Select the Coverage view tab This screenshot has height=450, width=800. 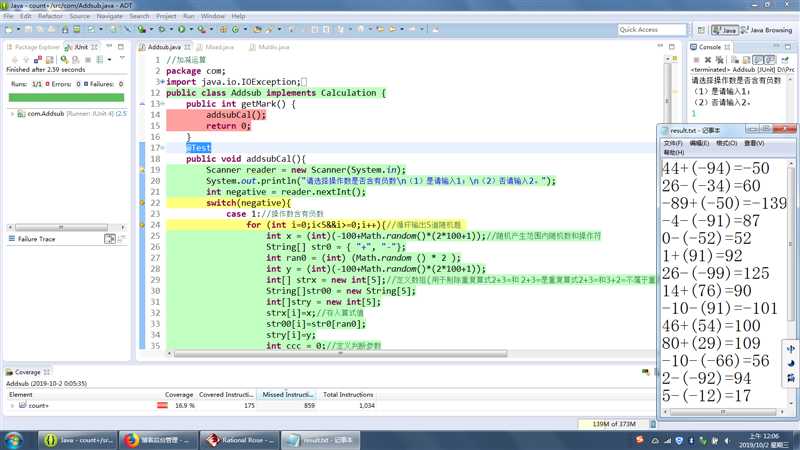point(28,372)
